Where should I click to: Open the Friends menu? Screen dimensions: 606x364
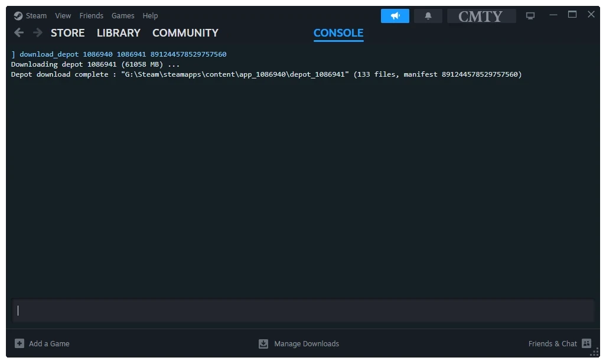click(91, 16)
